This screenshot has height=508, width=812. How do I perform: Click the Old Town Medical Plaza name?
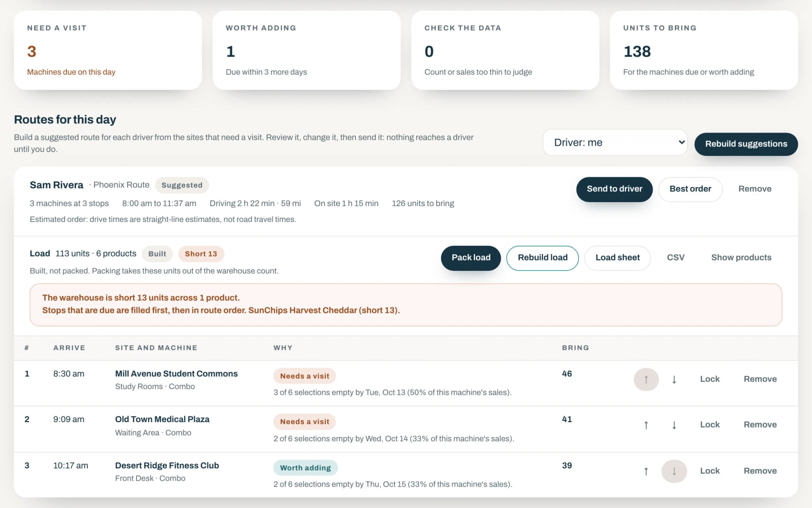pyautogui.click(x=162, y=419)
